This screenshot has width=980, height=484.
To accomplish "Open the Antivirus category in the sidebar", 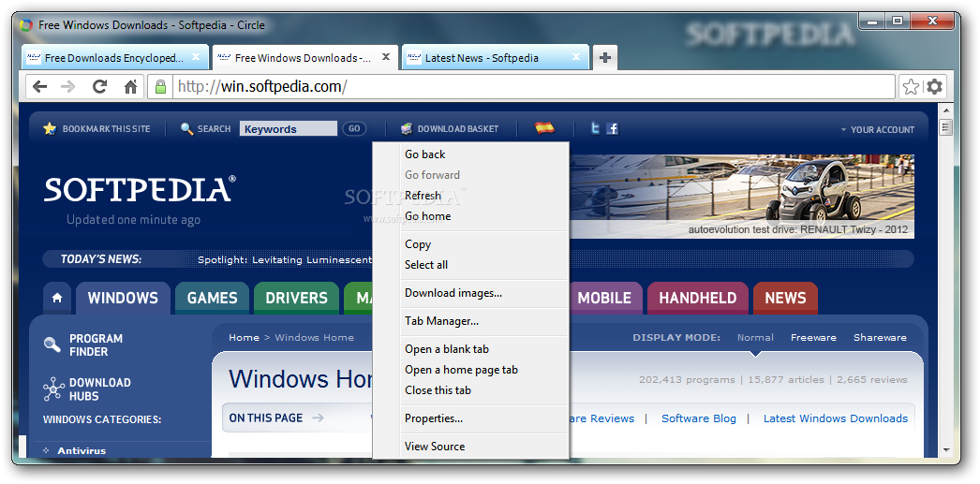I will pos(82,451).
